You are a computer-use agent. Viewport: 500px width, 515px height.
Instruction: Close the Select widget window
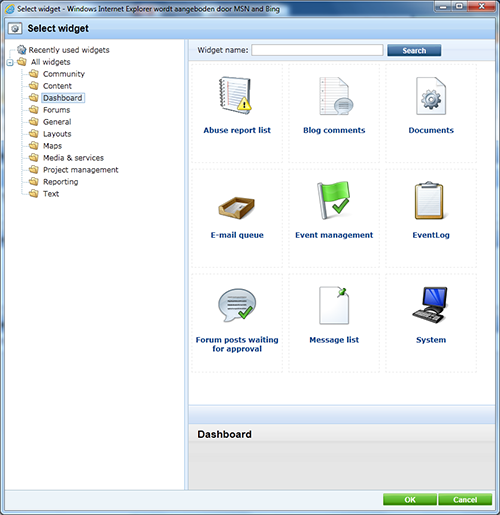[x=481, y=7]
